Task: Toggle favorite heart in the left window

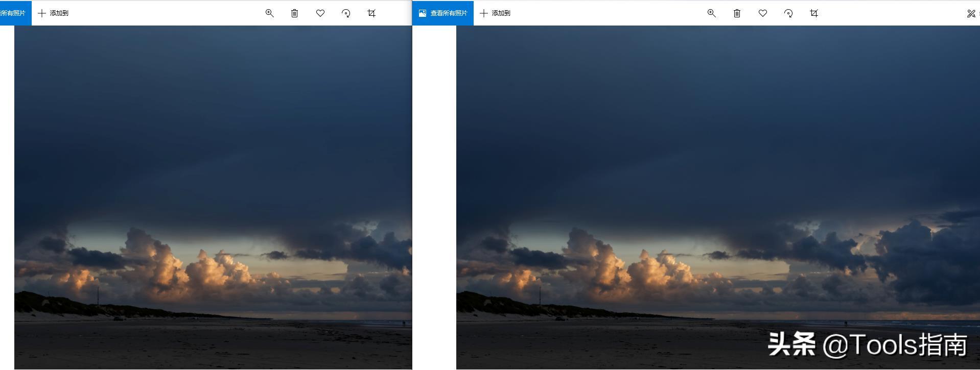Action: [x=320, y=13]
